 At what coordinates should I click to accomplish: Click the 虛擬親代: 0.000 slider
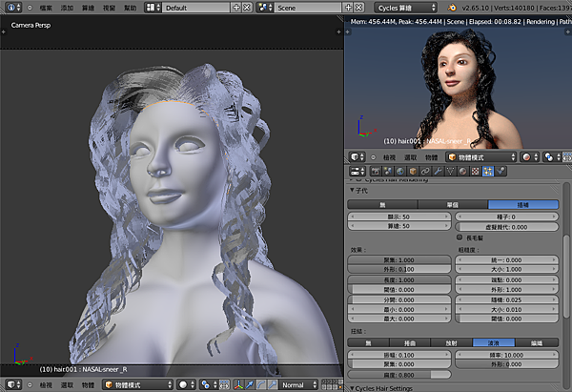coord(507,227)
